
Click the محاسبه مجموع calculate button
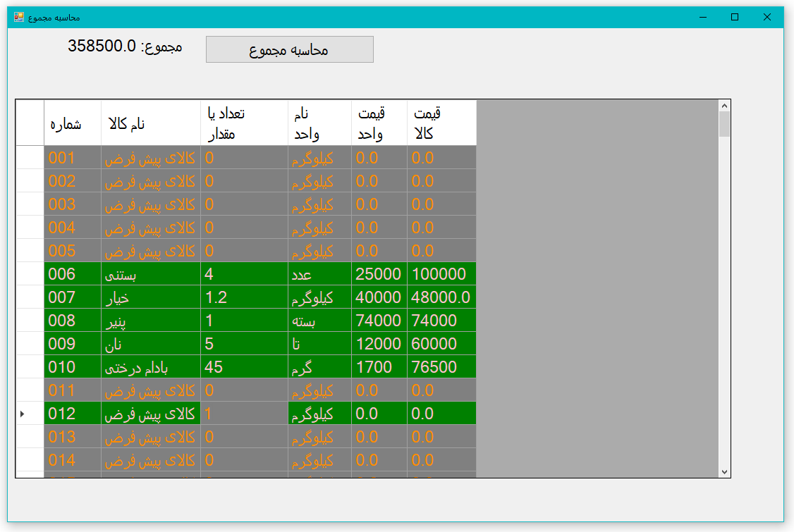[x=289, y=49]
